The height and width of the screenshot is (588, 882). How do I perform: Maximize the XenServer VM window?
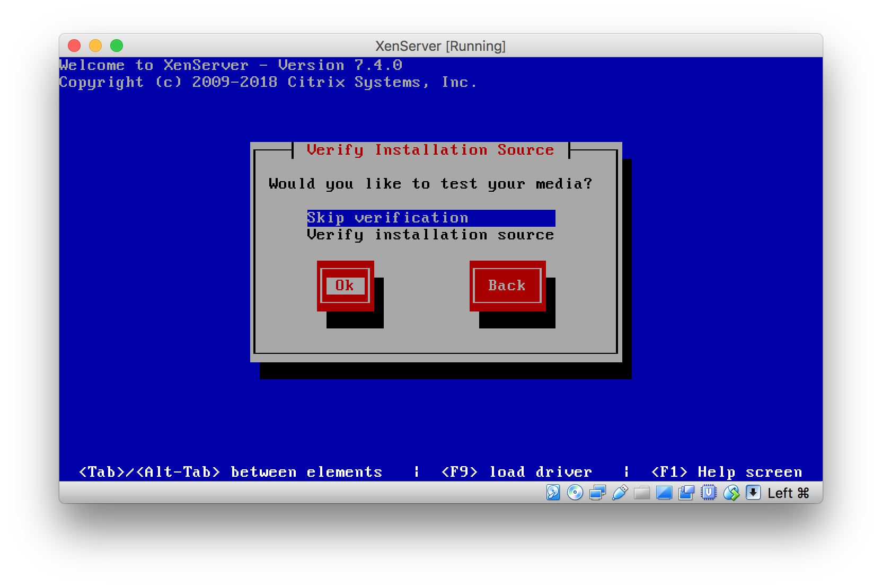117,46
